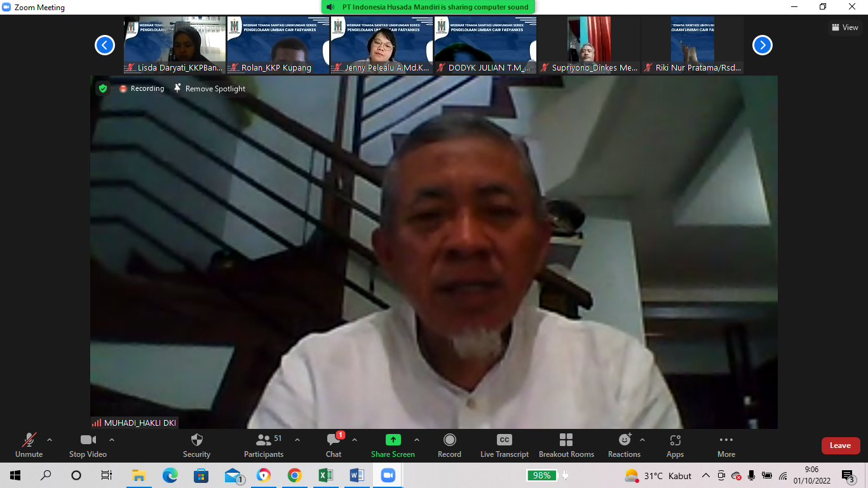Expand the Participants options arrow

tap(297, 440)
